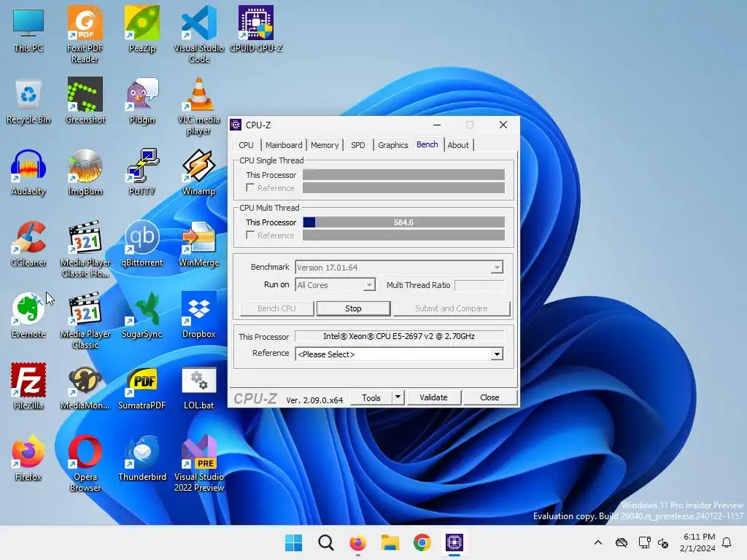The width and height of the screenshot is (747, 560).
Task: Select the qBittorrent desktop icon
Action: pos(142,244)
